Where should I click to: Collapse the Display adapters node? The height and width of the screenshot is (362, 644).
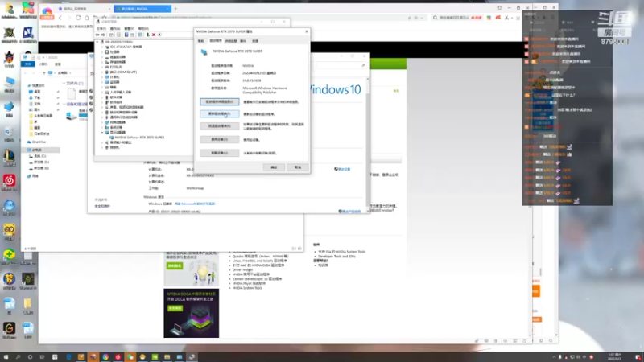coord(102,132)
